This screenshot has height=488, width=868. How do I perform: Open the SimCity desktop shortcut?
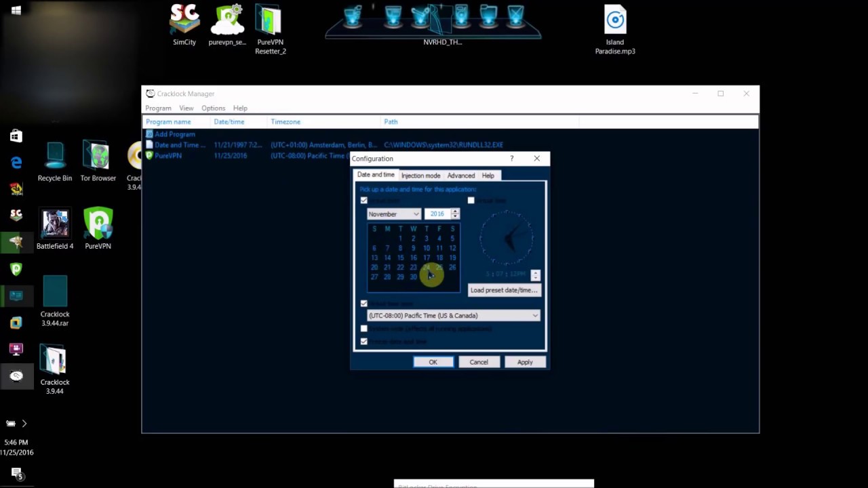pyautogui.click(x=184, y=25)
